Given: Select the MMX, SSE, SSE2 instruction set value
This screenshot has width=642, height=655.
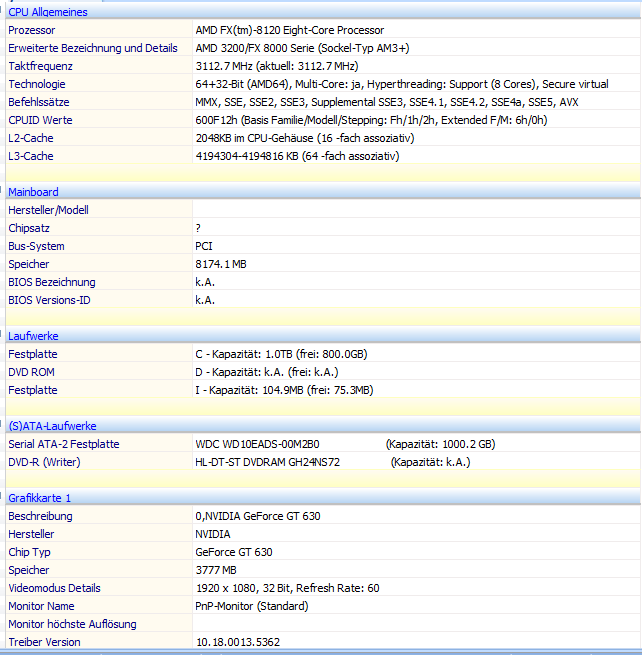Looking at the screenshot, I should click(x=386, y=102).
